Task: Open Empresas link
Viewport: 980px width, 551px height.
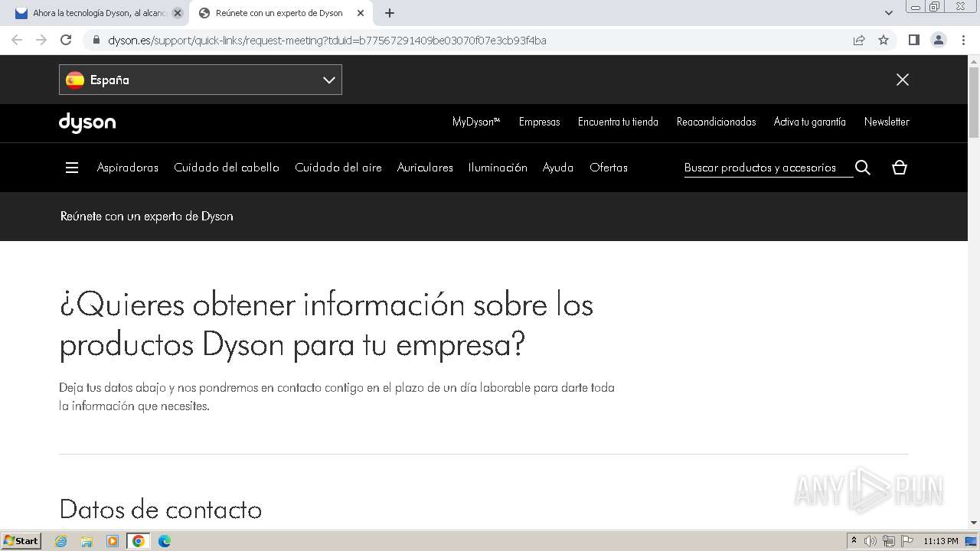Action: 539,122
